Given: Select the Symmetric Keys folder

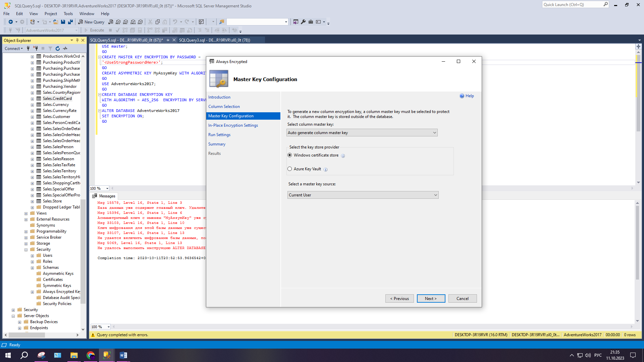Looking at the screenshot, I should coord(57,286).
